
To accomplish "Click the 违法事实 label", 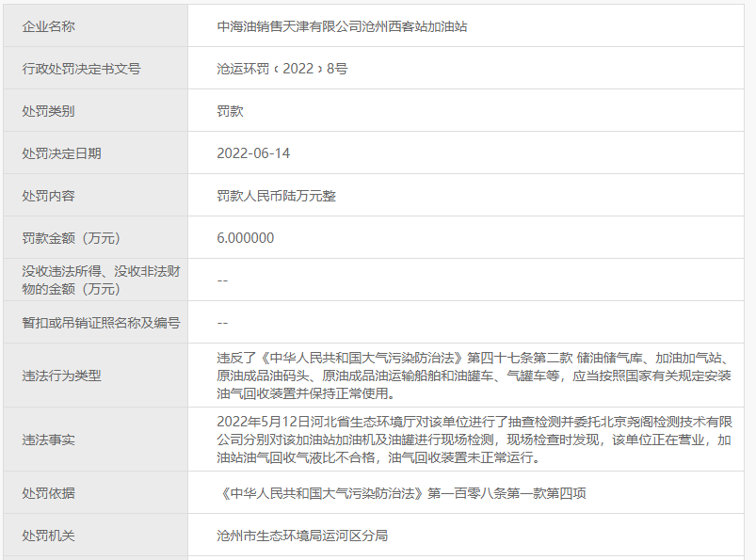I will click(x=48, y=440).
